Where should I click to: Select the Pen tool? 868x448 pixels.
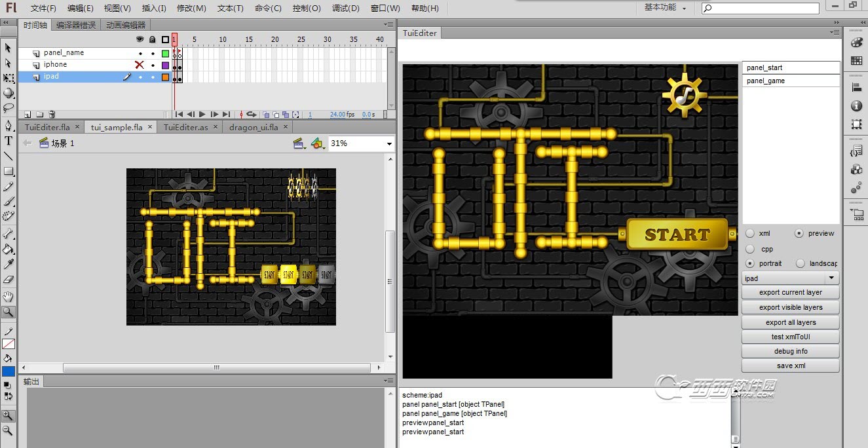point(9,125)
